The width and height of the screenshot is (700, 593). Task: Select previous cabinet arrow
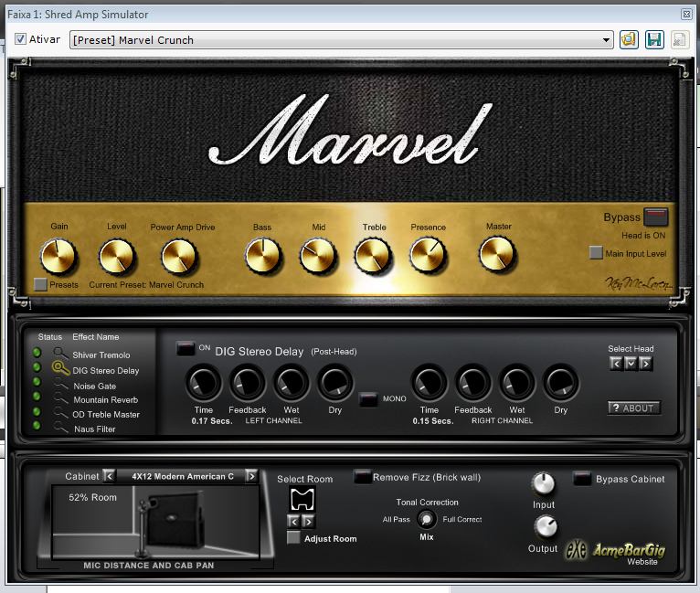[109, 476]
